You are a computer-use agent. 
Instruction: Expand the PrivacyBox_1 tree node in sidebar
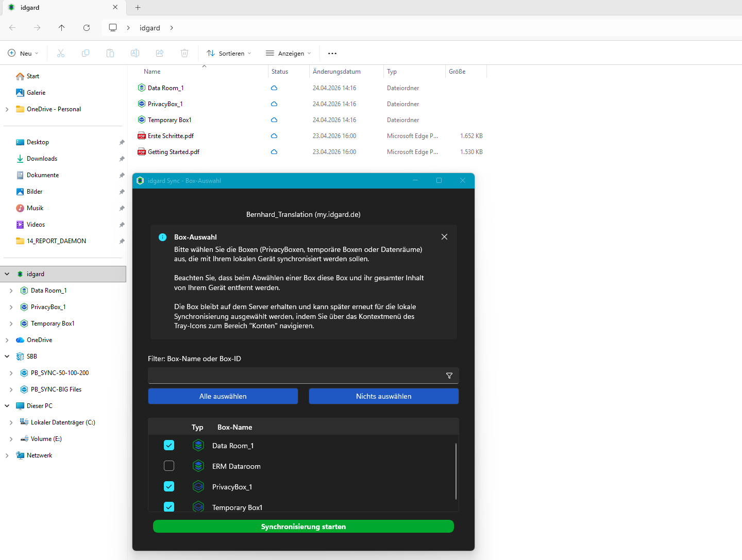coord(11,307)
